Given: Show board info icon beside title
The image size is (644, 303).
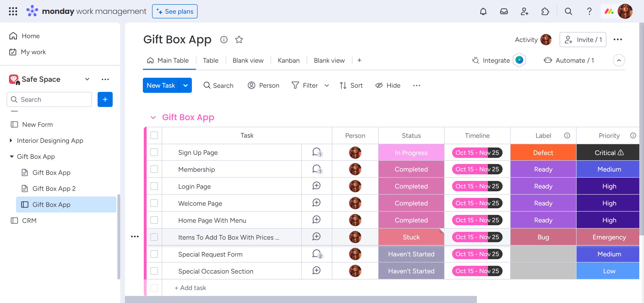Looking at the screenshot, I should pyautogui.click(x=224, y=40).
